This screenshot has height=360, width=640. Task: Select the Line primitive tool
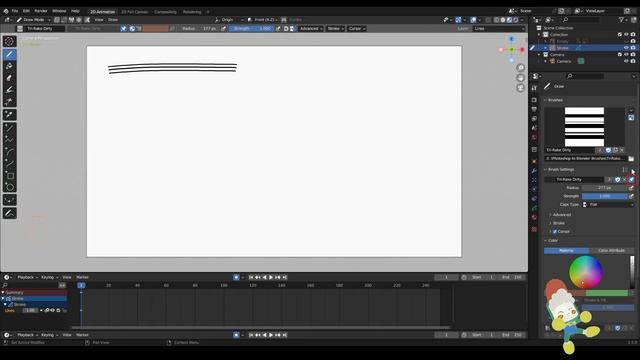click(x=9, y=128)
